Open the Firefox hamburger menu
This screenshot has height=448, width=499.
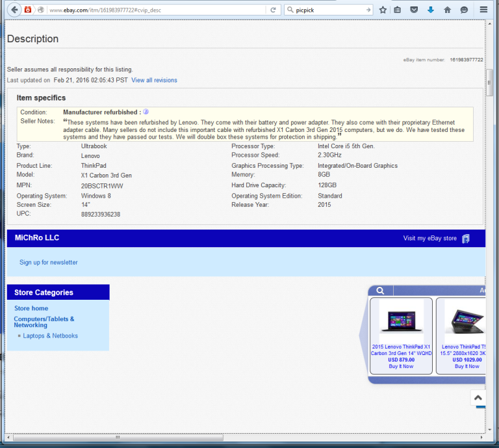(483, 10)
